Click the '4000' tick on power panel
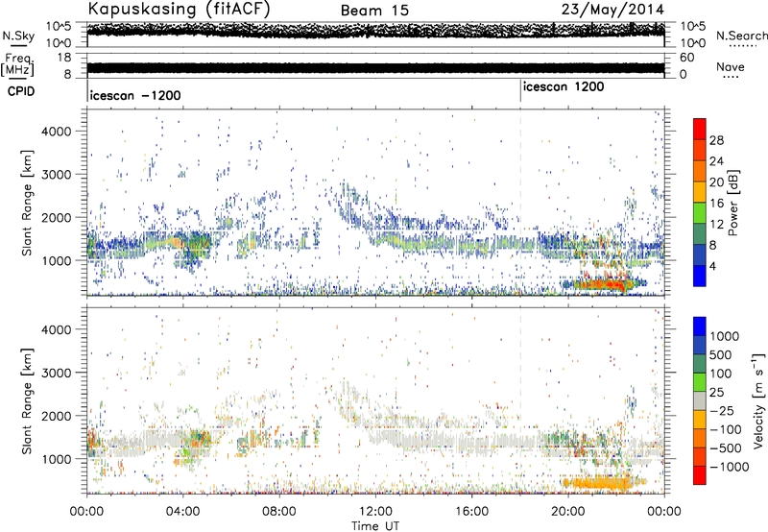Image resolution: width=768 pixels, height=532 pixels. point(56,132)
